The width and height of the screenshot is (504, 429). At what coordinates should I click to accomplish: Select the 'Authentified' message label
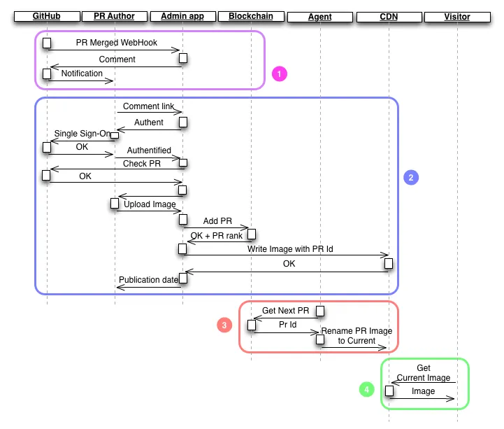[149, 150]
